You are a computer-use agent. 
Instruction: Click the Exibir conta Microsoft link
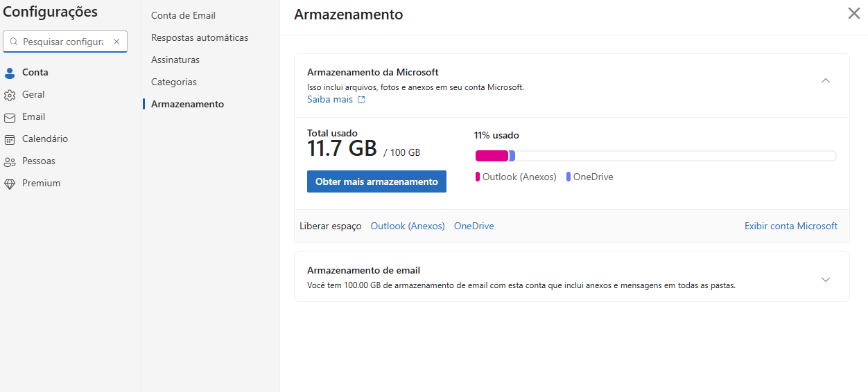pos(790,226)
